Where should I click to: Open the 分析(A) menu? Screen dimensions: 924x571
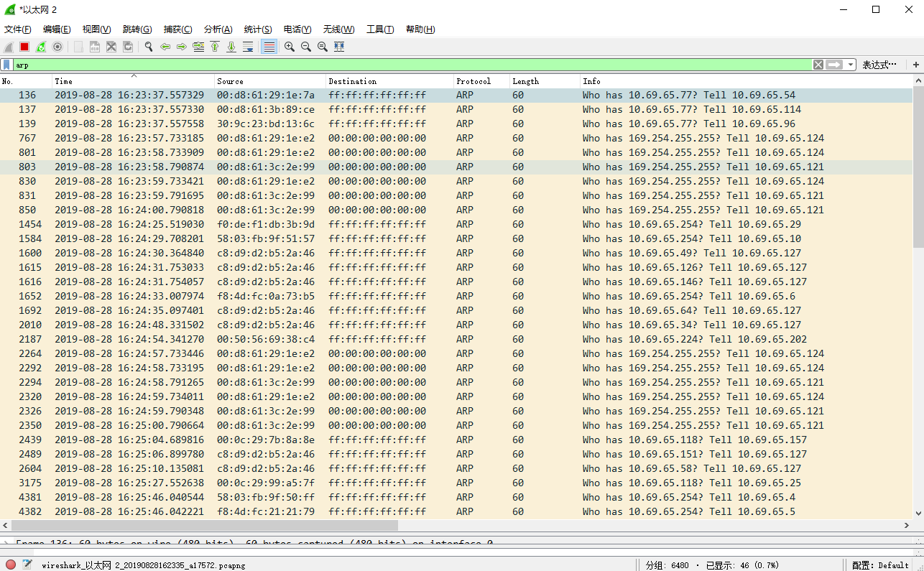pyautogui.click(x=218, y=29)
